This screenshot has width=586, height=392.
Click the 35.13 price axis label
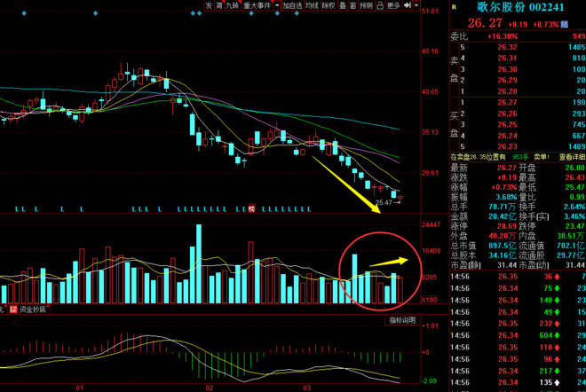pyautogui.click(x=430, y=132)
